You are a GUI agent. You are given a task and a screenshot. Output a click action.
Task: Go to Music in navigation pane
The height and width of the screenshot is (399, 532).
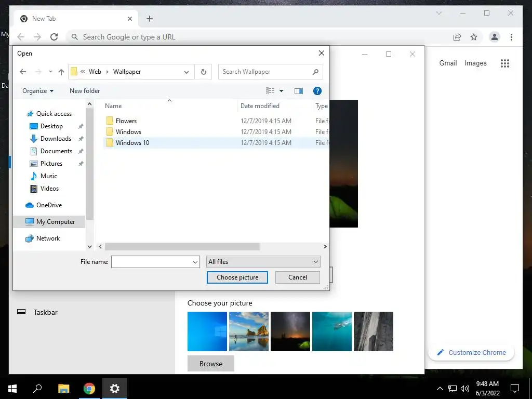(48, 176)
